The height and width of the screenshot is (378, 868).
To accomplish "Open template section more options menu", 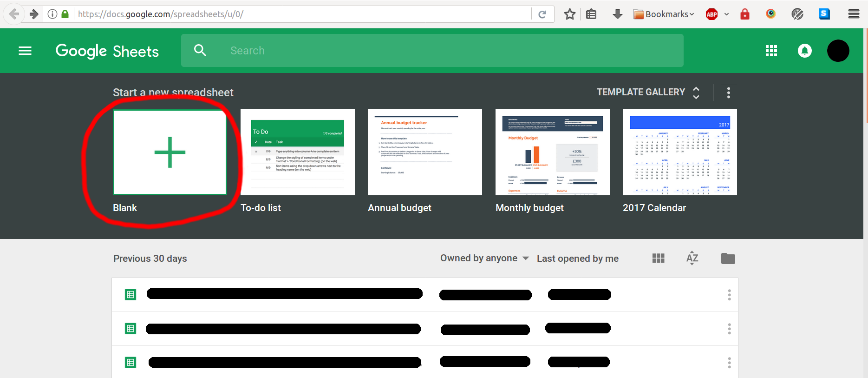I will (x=729, y=93).
